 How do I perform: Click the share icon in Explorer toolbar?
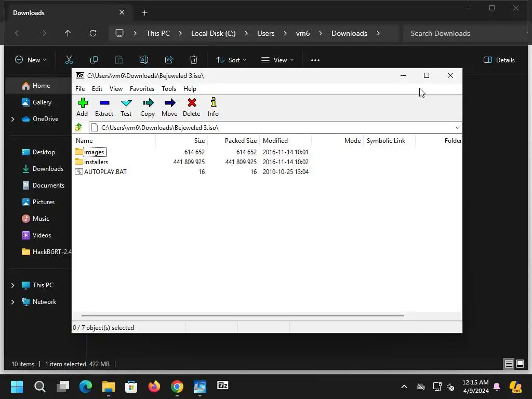coord(169,60)
